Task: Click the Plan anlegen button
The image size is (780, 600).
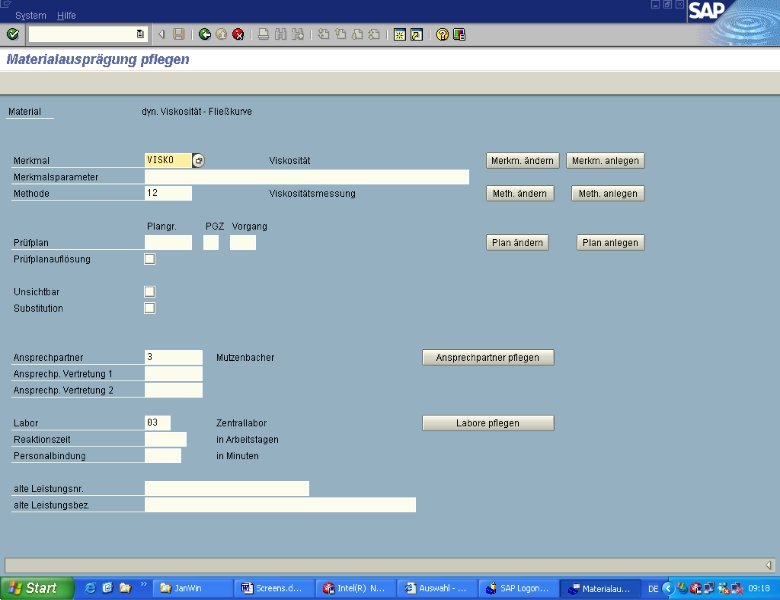Action: click(610, 242)
